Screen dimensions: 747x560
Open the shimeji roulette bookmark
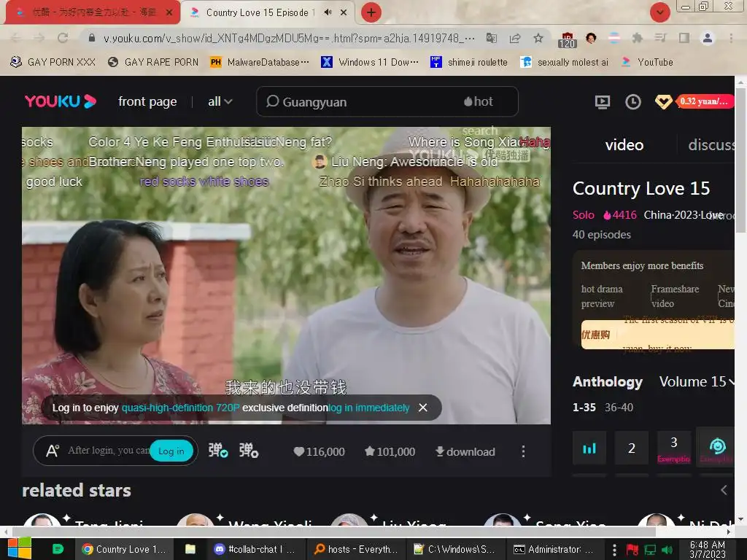pos(469,62)
